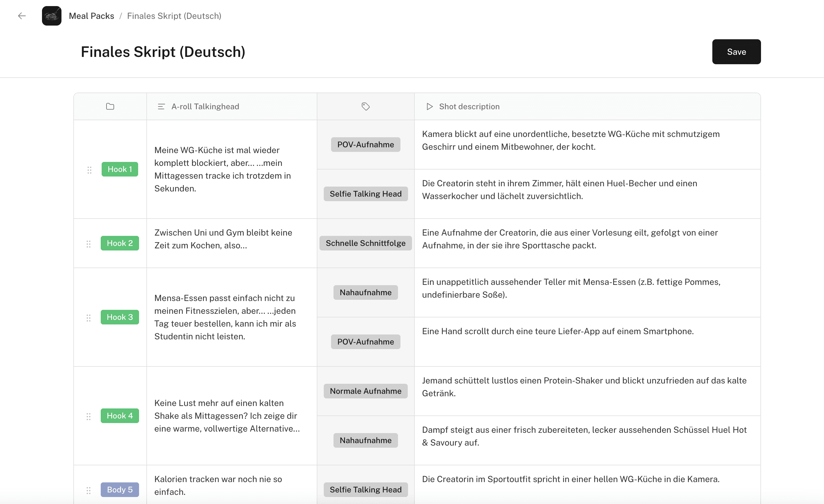Image resolution: width=824 pixels, height=504 pixels.
Task: Open Meal Packs breadcrumb link
Action: tap(91, 16)
